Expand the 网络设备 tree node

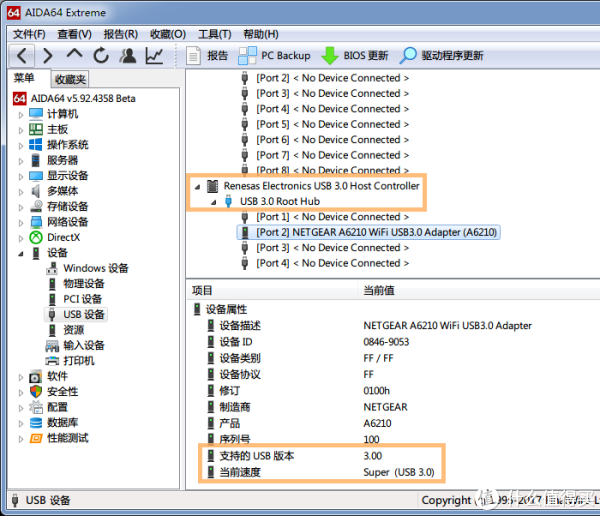pos(21,223)
